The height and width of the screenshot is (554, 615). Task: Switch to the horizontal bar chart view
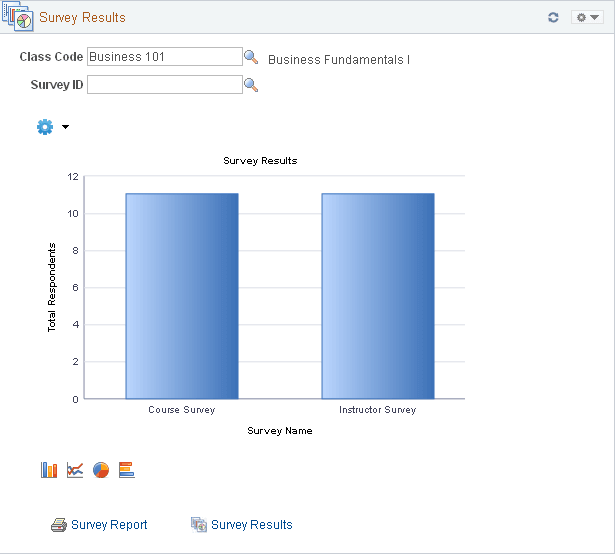(x=127, y=470)
